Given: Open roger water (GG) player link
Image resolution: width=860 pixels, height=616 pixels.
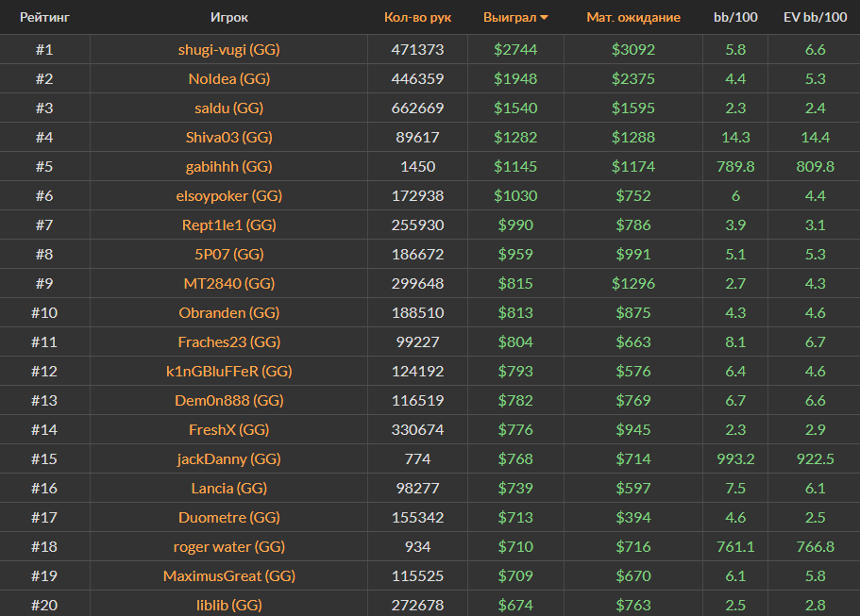Looking at the screenshot, I should 228,546.
